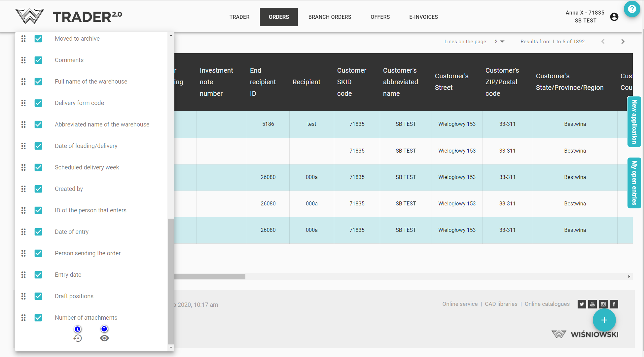Expand the New application side panel
The width and height of the screenshot is (644, 357).
634,122
